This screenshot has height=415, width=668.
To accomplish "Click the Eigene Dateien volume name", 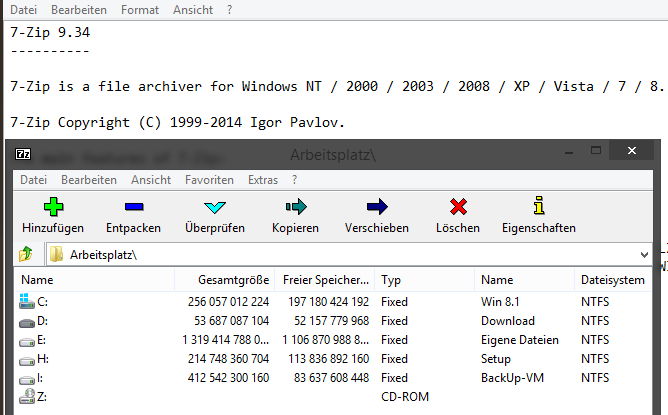I will pos(520,340).
